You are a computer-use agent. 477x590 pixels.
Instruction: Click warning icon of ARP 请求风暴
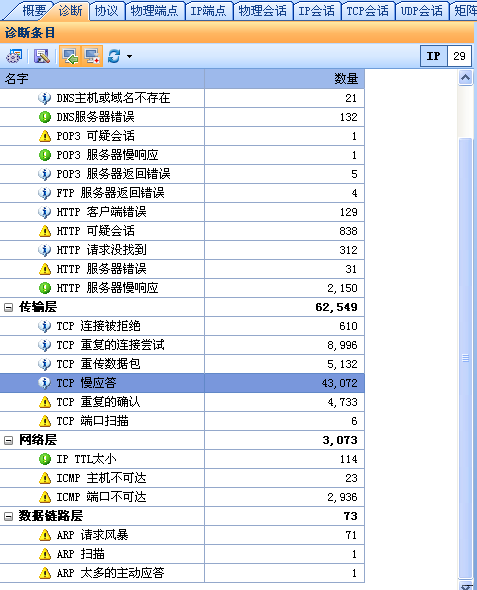tap(45, 535)
